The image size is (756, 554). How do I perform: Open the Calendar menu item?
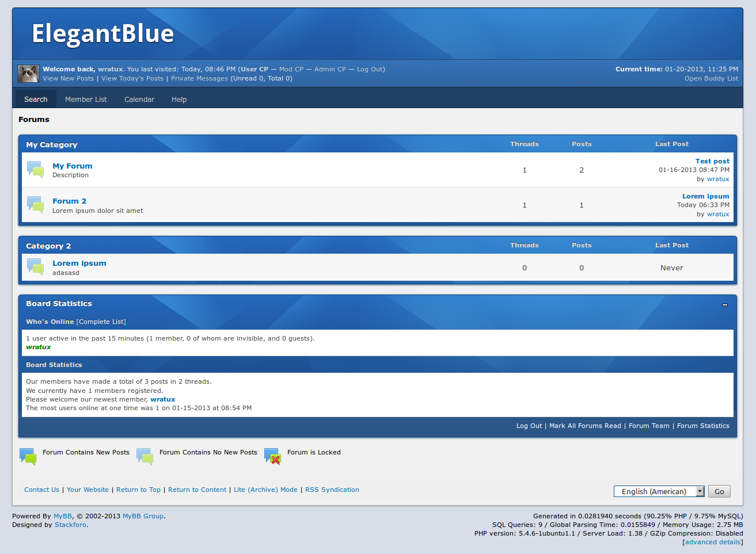(139, 100)
